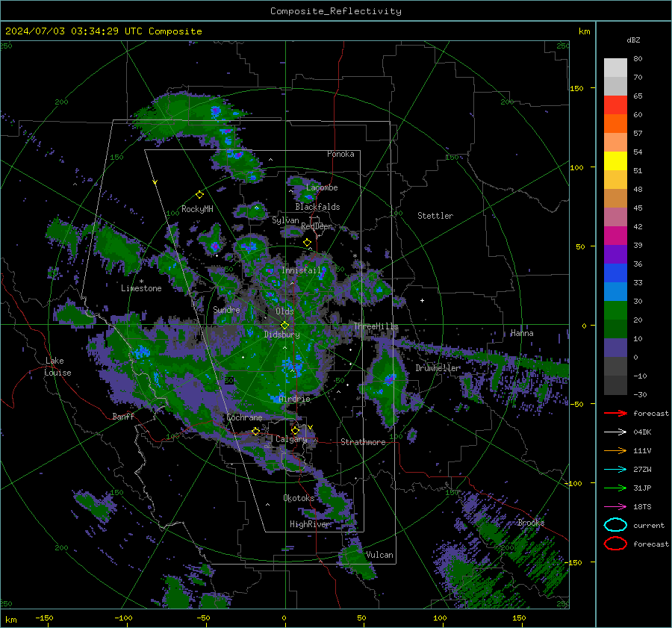Image resolution: width=672 pixels, height=628 pixels.
Task: Click the HighRiver label
Action: pos(310,524)
